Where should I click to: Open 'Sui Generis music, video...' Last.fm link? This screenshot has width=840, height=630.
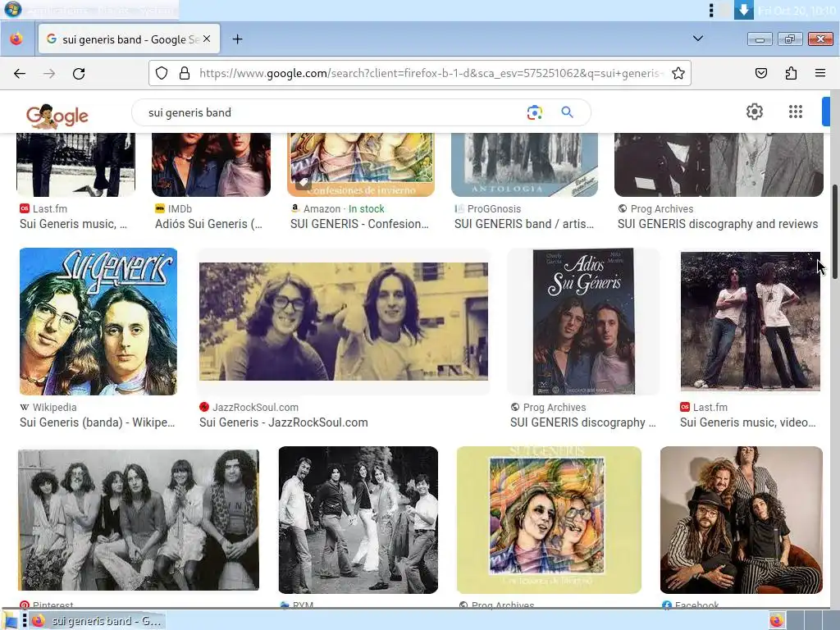point(748,422)
